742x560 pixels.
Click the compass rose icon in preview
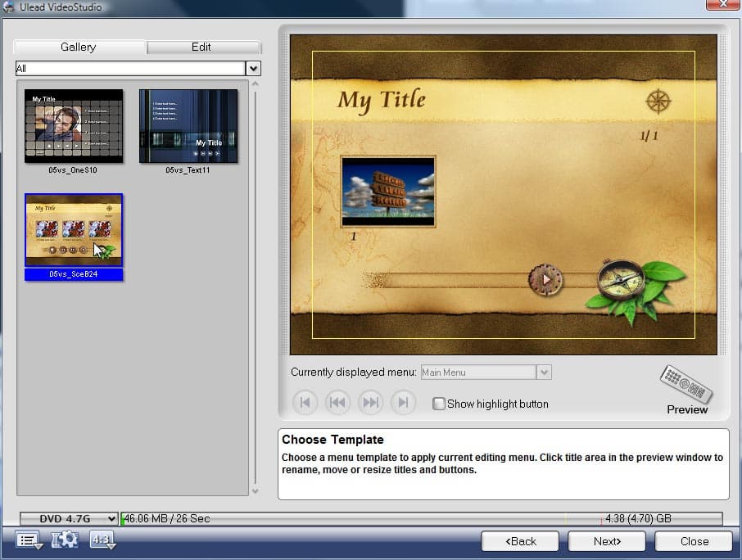pyautogui.click(x=658, y=102)
